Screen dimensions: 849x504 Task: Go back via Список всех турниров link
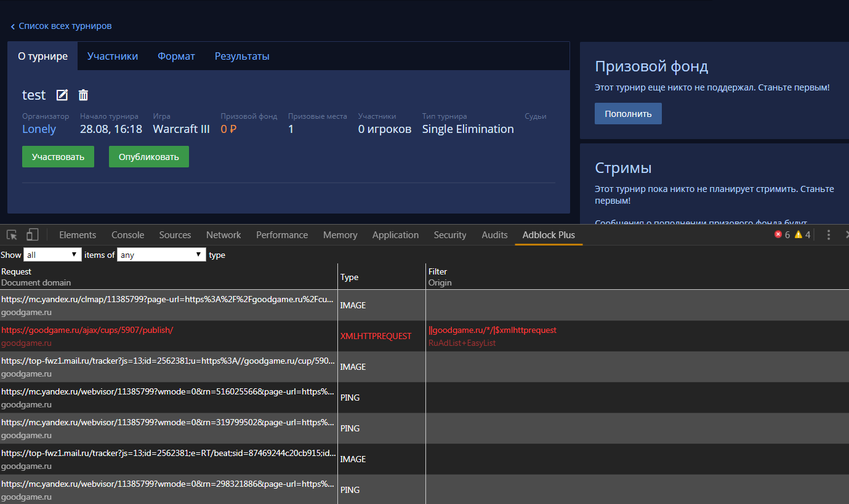[61, 26]
